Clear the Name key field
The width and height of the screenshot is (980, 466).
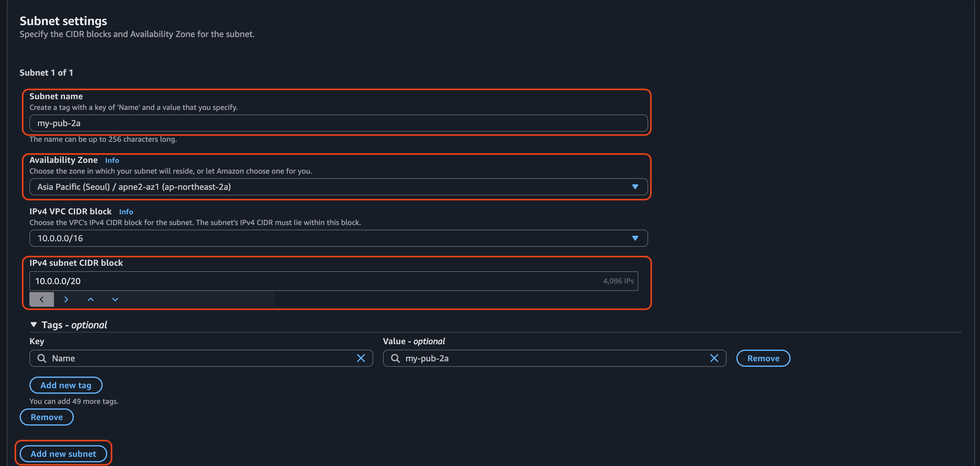361,358
